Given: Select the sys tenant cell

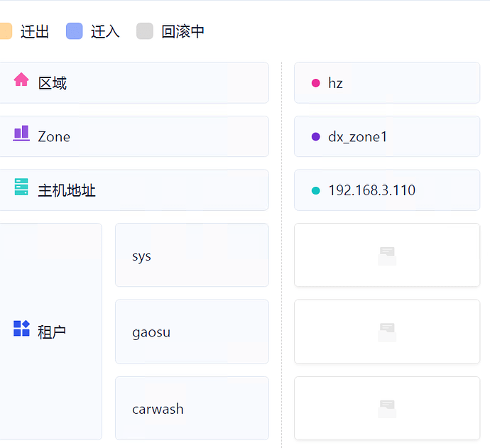Looking at the screenshot, I should pyautogui.click(x=192, y=256).
